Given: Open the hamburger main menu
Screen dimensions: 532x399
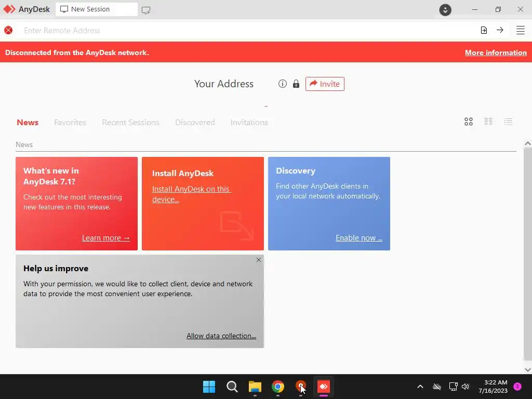Looking at the screenshot, I should (x=521, y=30).
